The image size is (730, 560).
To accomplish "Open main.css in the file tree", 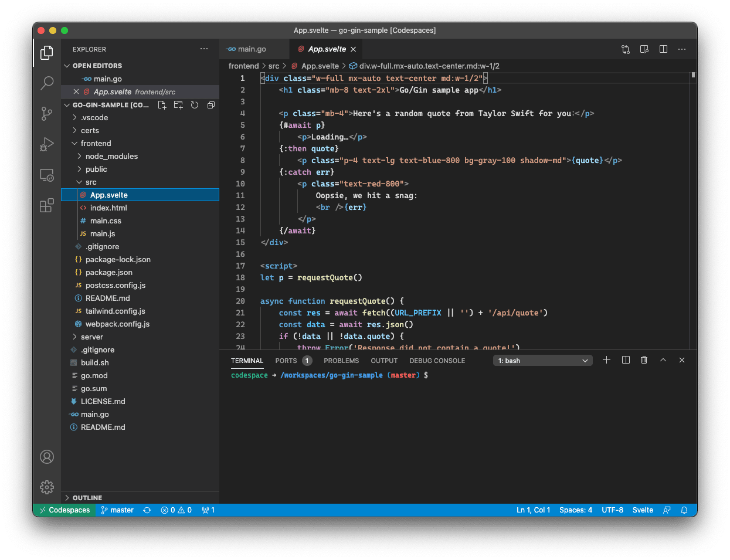I will 140,220.
